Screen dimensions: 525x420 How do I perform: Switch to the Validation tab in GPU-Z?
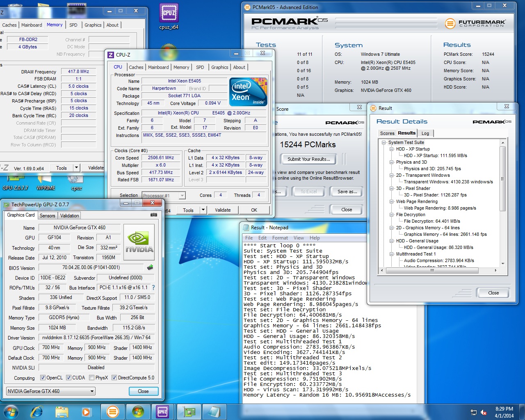point(70,216)
